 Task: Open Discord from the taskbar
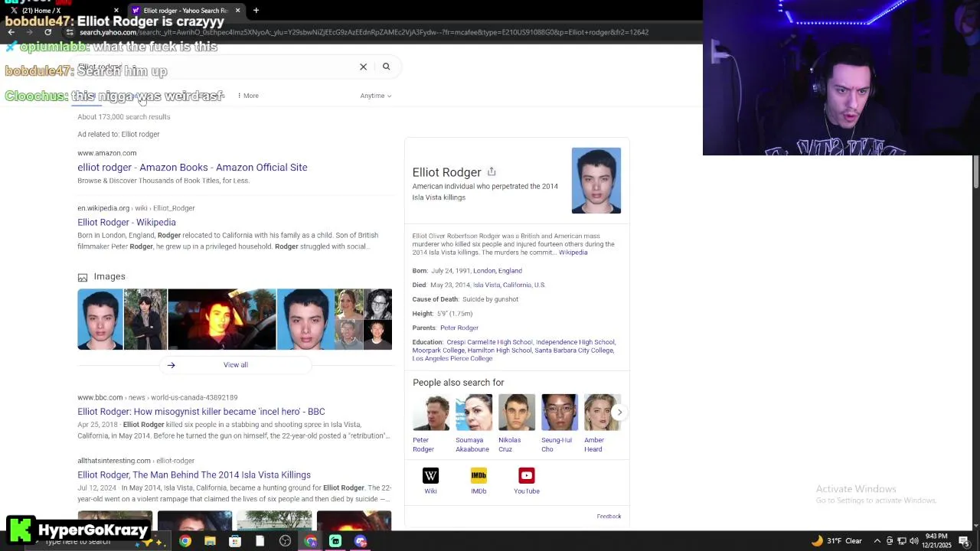tap(361, 541)
